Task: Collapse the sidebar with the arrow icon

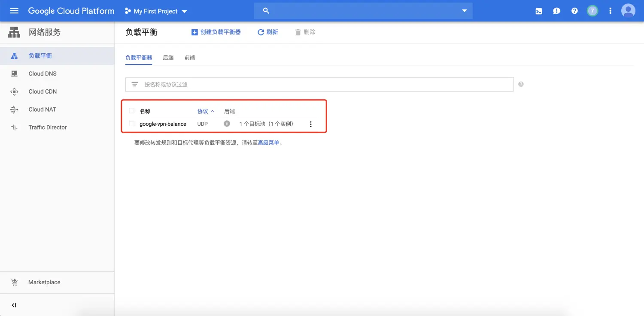Action: click(14, 305)
